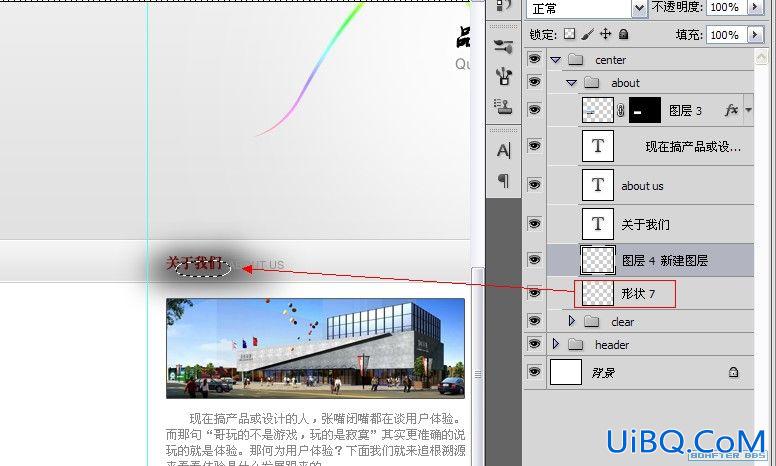Select the 背景 layer name
This screenshot has width=776, height=466.
[x=603, y=373]
